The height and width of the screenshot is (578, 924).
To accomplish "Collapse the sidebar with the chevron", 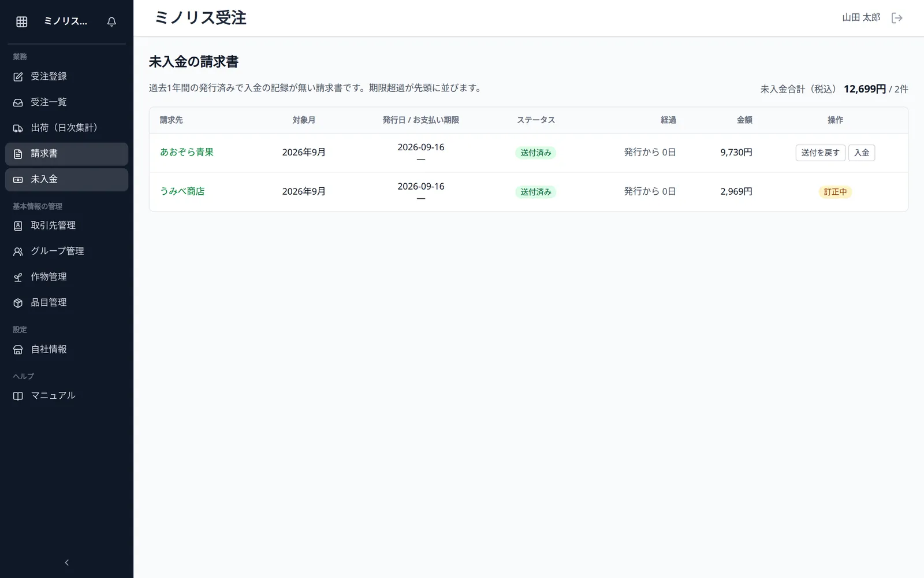I will 67,562.
